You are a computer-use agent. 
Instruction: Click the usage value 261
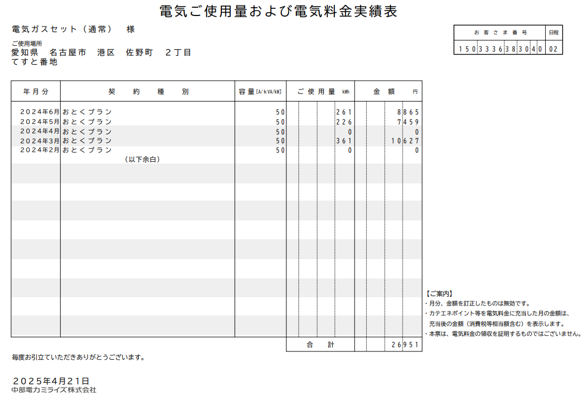[344, 112]
